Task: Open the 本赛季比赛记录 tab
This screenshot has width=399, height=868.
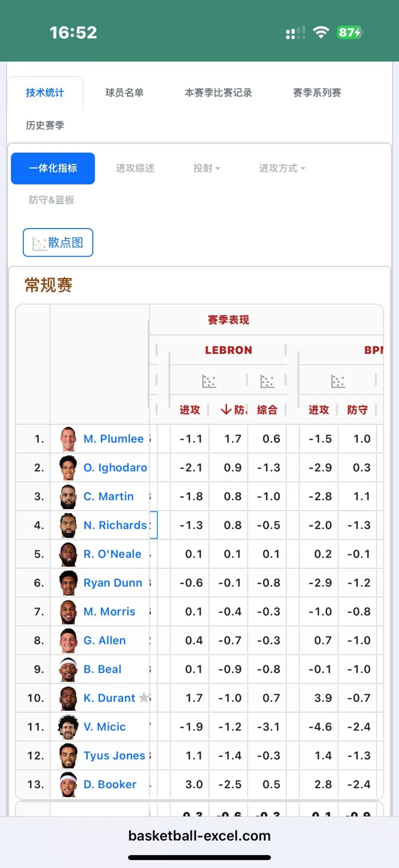Action: click(218, 92)
